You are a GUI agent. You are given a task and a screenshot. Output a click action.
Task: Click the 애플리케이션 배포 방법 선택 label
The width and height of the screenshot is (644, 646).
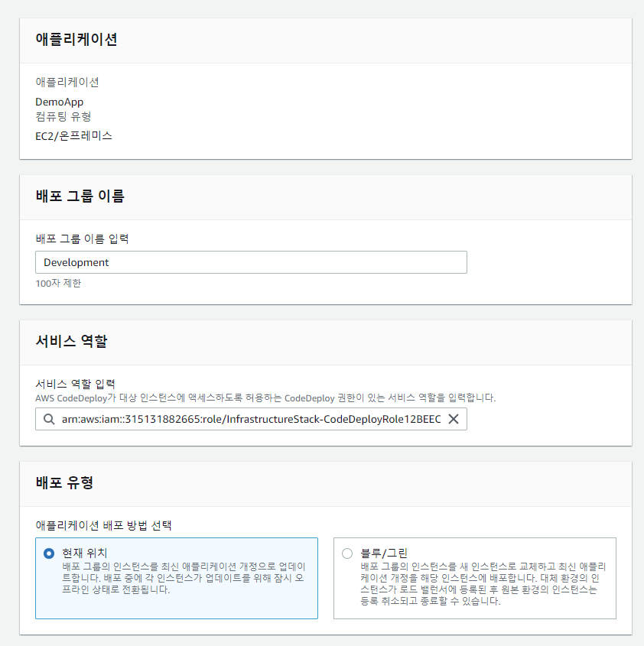(x=103, y=525)
